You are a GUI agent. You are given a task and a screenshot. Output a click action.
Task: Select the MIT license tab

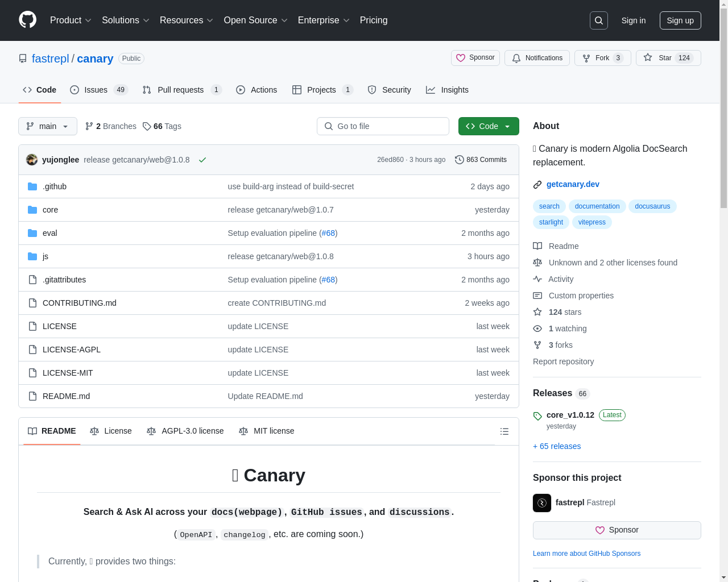click(267, 431)
